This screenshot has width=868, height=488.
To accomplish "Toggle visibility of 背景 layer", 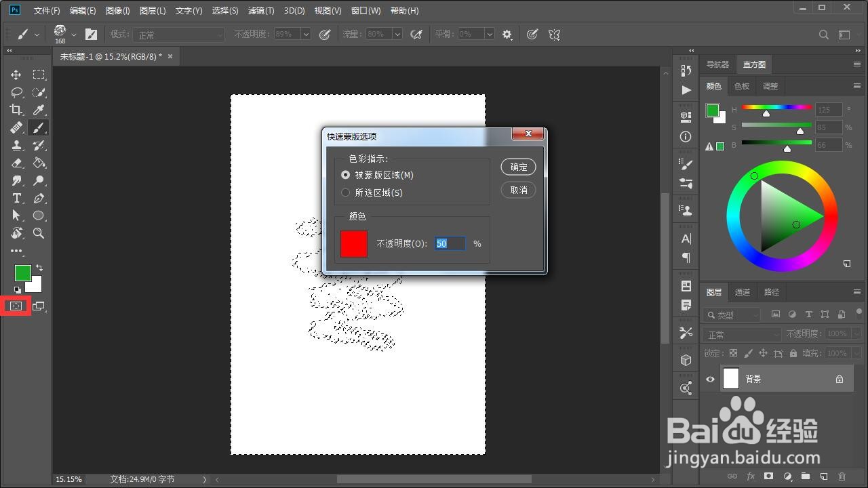I will tap(710, 380).
